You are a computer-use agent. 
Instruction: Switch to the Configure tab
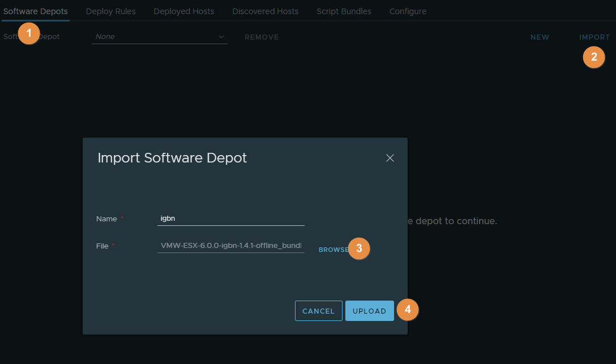[408, 11]
